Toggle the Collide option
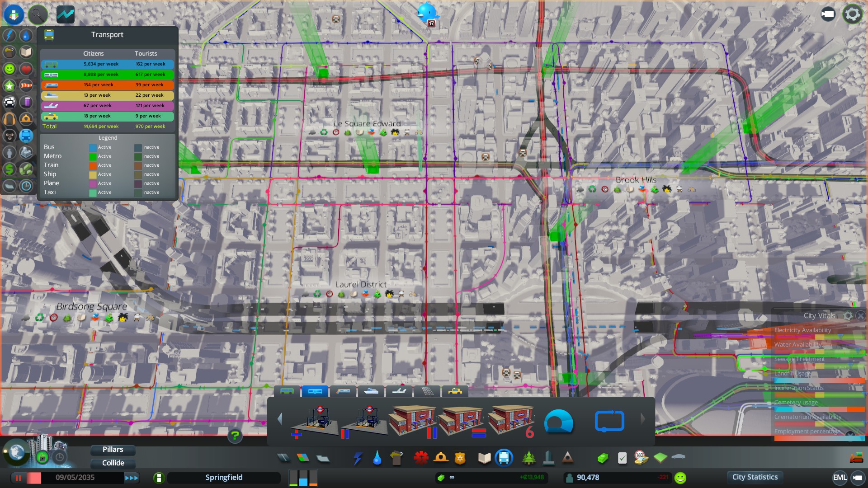 coord(113,463)
